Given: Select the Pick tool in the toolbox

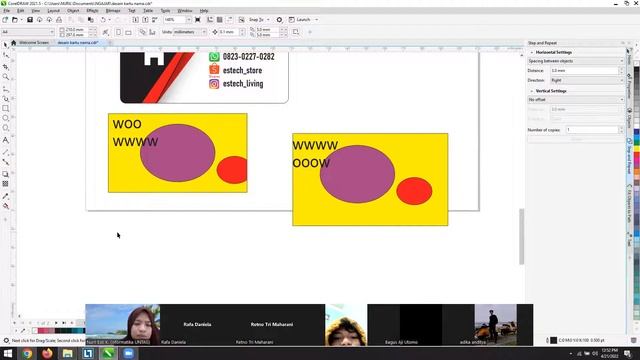Looking at the screenshot, I should (5, 44).
